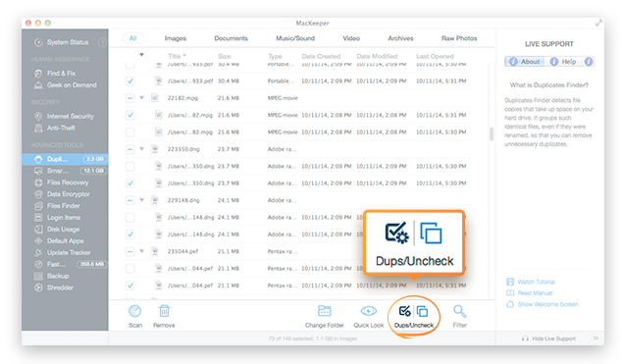This screenshot has height=364, width=622.
Task: Uncheck the checked /Users/...350.dng file
Action: click(130, 183)
